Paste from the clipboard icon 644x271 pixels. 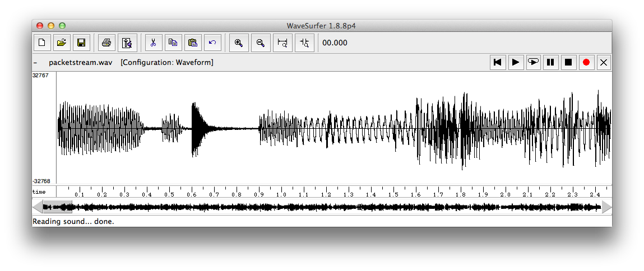(x=193, y=43)
